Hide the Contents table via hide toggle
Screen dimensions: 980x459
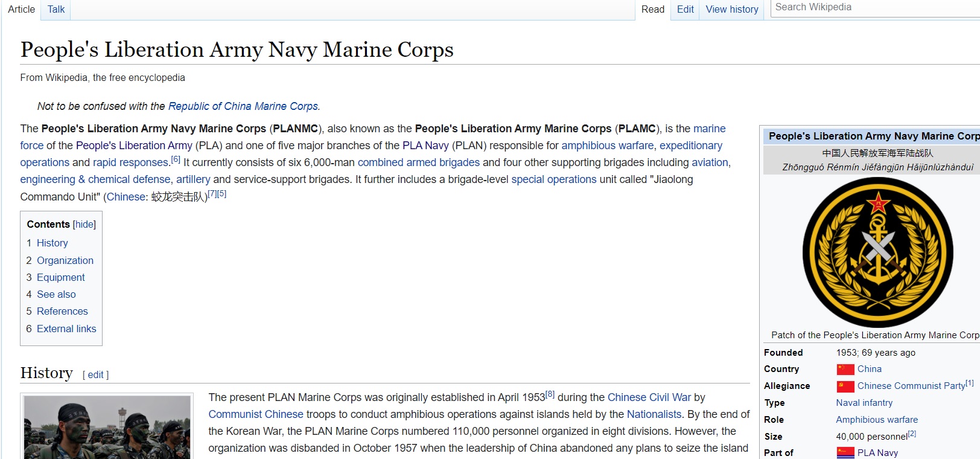84,224
